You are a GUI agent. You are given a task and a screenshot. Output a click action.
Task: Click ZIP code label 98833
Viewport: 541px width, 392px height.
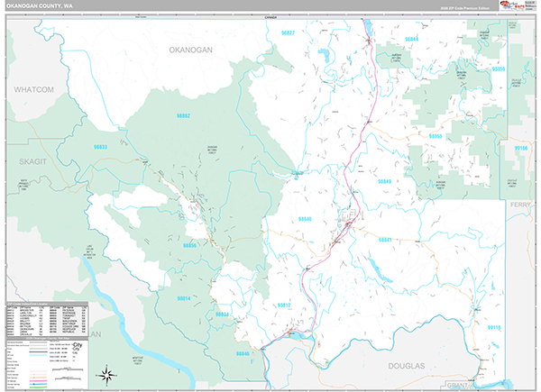click(100, 147)
